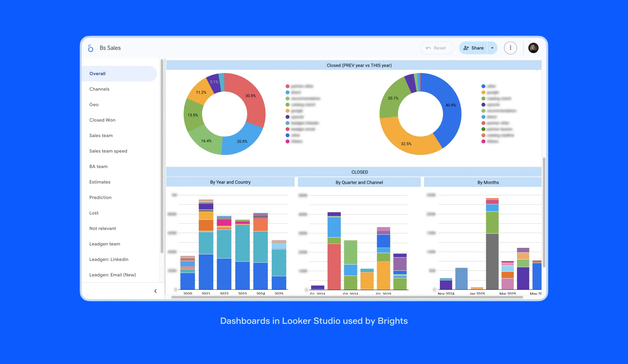Click the 13.5% green slice in left donut
628x364 pixels.
(192, 115)
